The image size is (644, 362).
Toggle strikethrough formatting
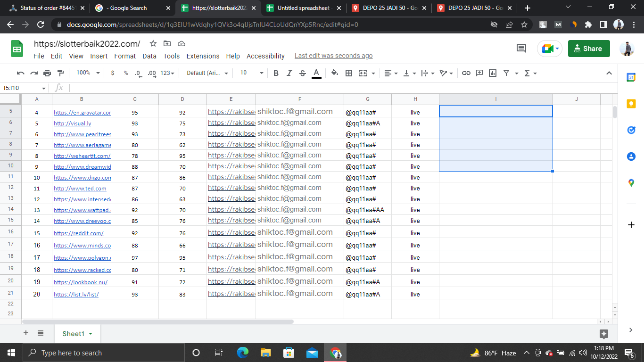[x=303, y=73]
